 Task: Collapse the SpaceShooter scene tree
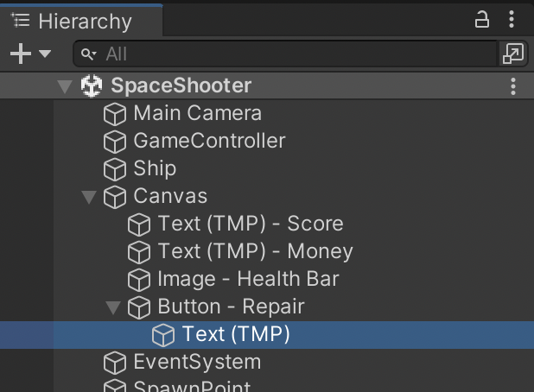[x=64, y=85]
